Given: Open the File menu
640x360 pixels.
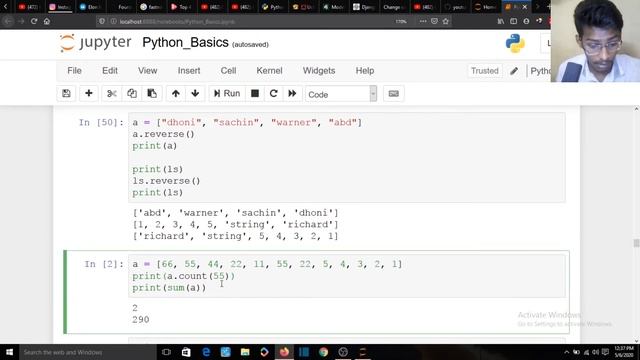Looking at the screenshot, I should [74, 71].
